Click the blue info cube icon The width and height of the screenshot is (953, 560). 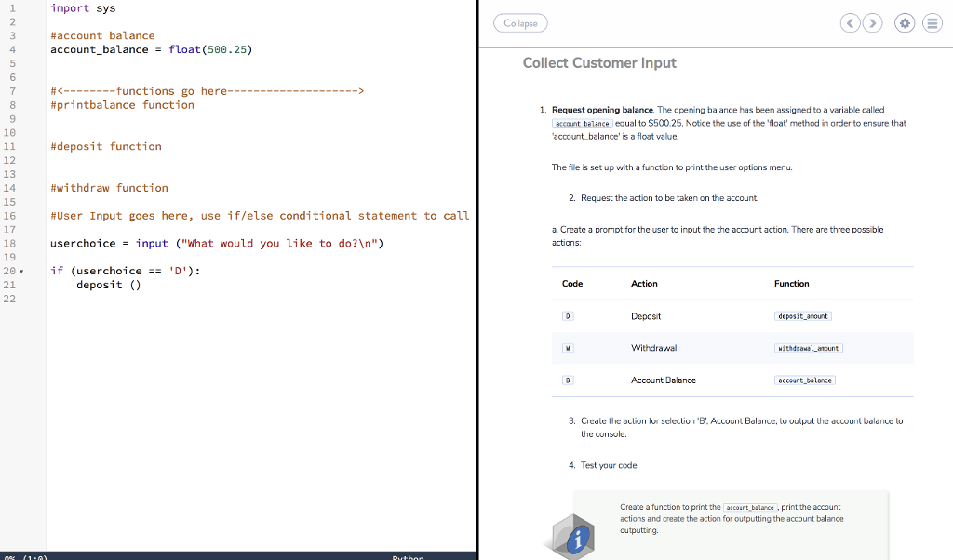[573, 537]
